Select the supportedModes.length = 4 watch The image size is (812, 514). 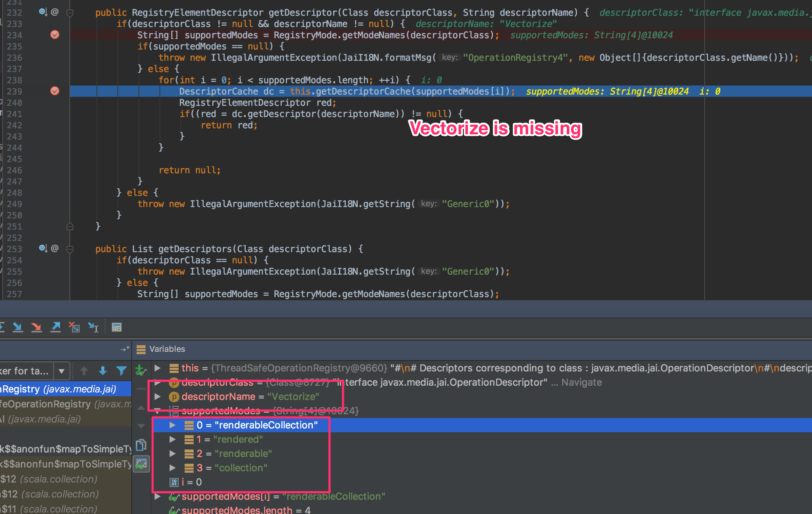(482, 510)
